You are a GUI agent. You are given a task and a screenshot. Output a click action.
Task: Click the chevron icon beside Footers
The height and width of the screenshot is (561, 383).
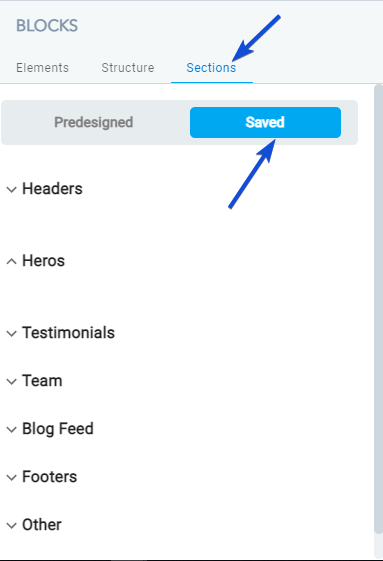[x=11, y=477]
